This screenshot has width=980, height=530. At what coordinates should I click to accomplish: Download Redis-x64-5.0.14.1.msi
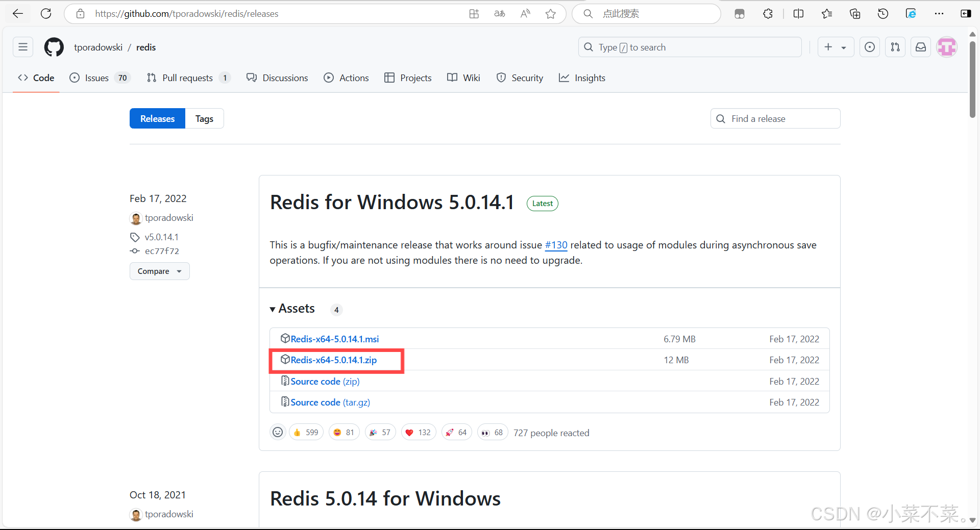335,339
